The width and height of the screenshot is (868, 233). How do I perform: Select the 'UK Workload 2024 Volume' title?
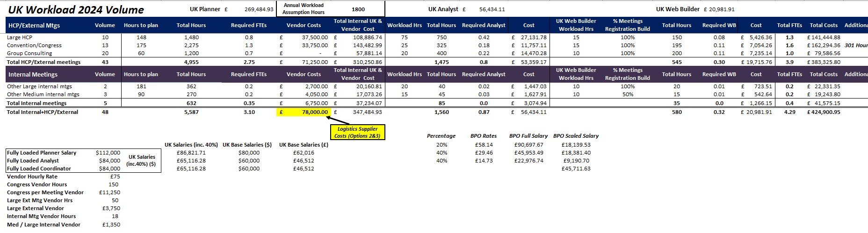(76, 10)
